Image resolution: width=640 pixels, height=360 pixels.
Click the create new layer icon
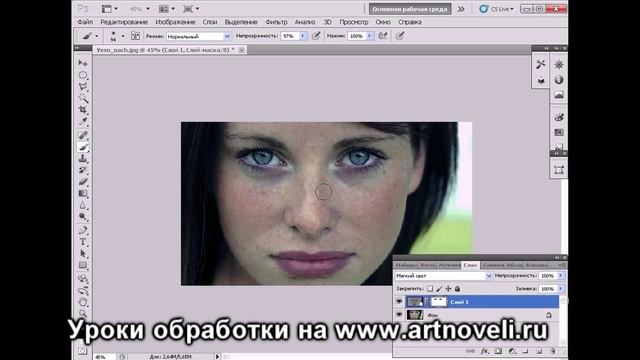click(539, 351)
